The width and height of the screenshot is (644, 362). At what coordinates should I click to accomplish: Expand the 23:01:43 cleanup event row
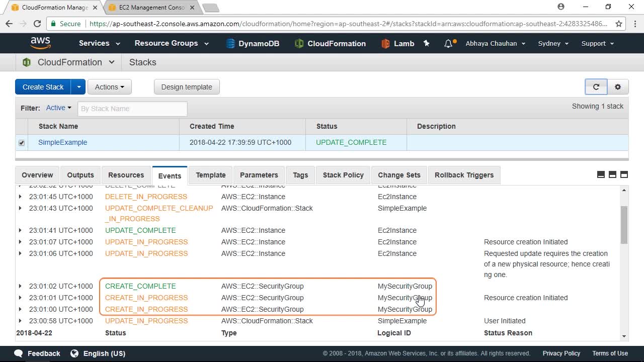(x=20, y=208)
